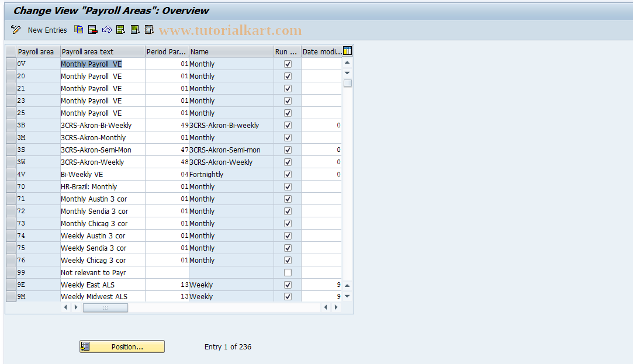Viewport: 633px width, 364px height.
Task: Click date modifier field for area 3W
Action: pyautogui.click(x=321, y=162)
